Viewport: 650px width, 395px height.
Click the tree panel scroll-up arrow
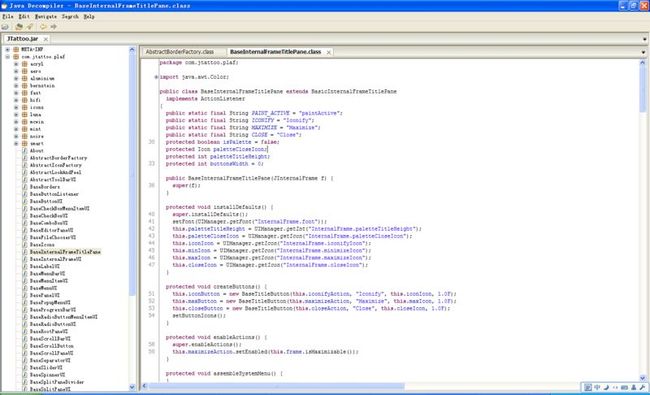point(132,50)
